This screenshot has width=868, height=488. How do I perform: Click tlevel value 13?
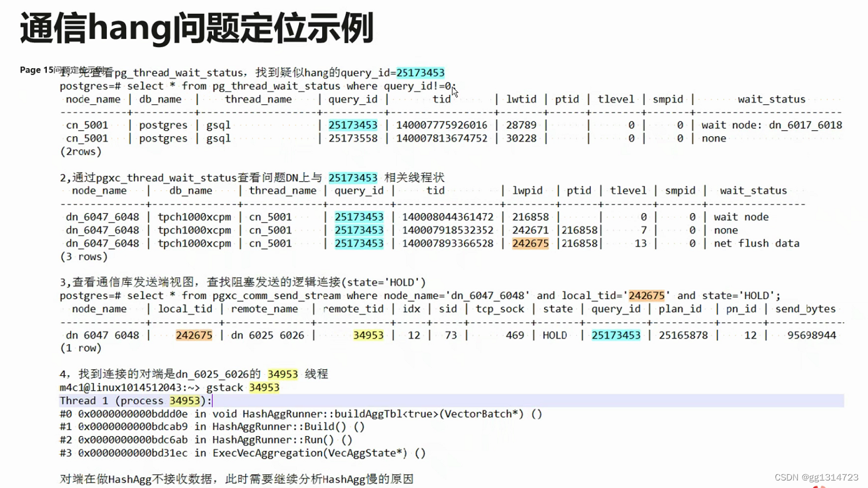(640, 243)
